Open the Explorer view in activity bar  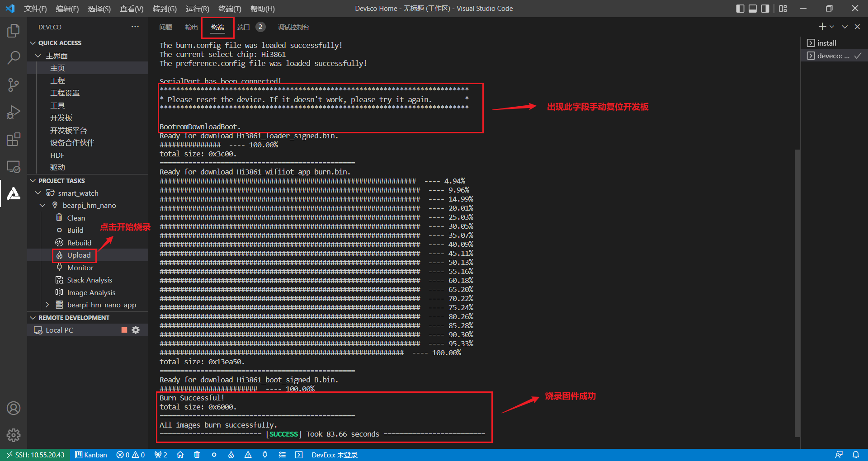pyautogui.click(x=14, y=31)
